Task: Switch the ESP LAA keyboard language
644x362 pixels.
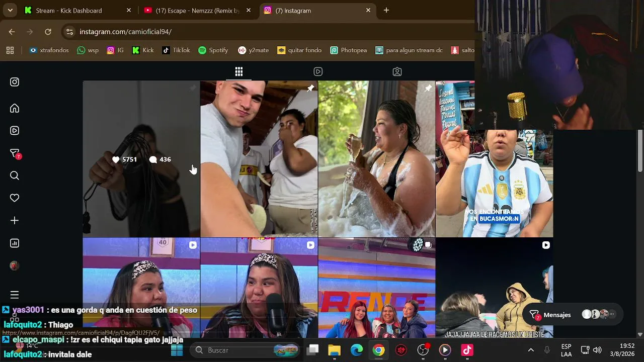Action: pyautogui.click(x=566, y=350)
